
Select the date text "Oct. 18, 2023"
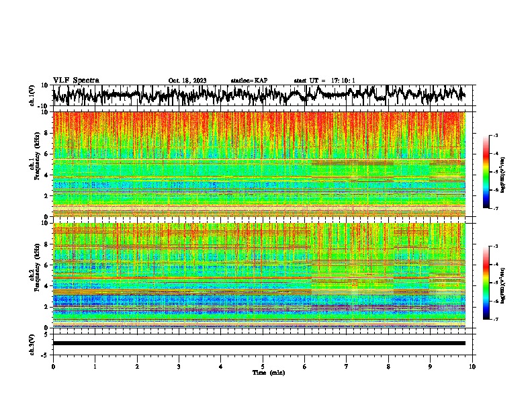click(187, 81)
